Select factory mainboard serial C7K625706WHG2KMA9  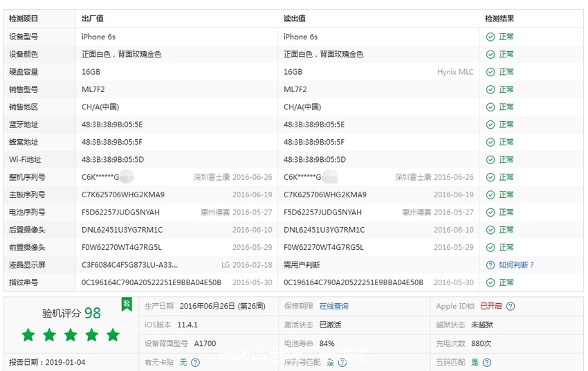(123, 194)
